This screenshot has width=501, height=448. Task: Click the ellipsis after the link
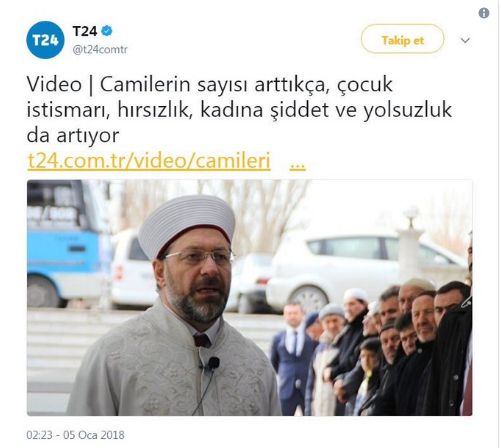click(297, 165)
